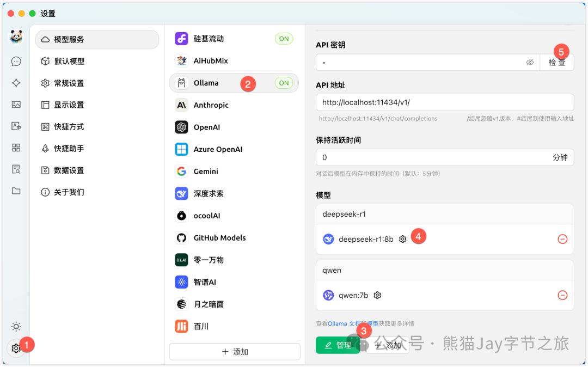Select the 深度求索 provider
This screenshot has width=588, height=367.
click(x=234, y=193)
